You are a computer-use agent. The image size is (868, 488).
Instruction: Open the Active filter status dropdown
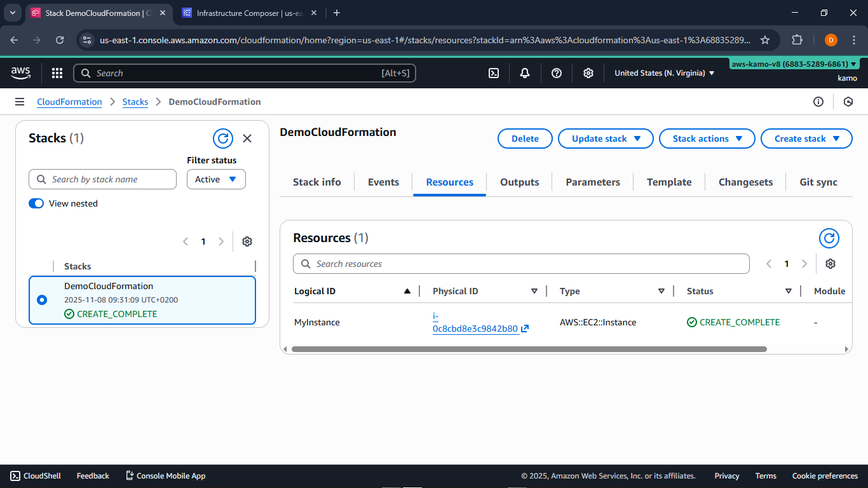(216, 179)
